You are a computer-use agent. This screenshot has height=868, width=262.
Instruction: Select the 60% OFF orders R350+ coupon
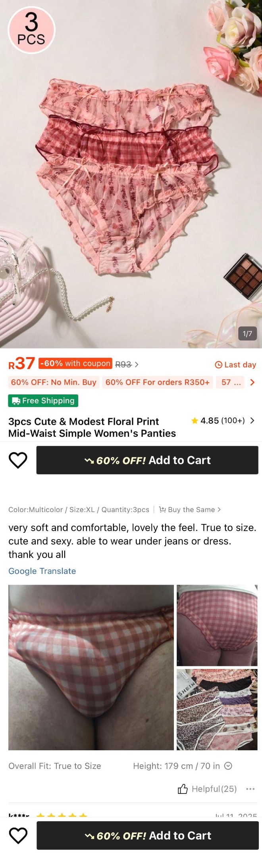pos(157,382)
